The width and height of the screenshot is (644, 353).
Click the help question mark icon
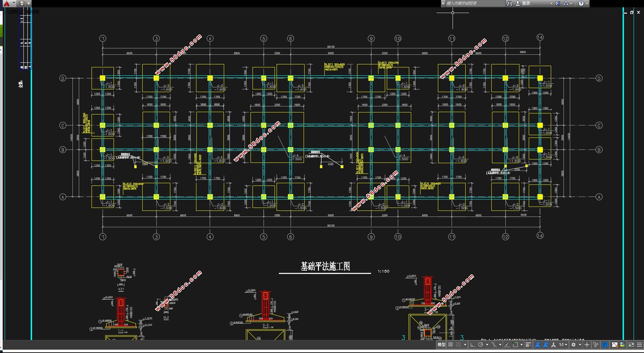(581, 3)
